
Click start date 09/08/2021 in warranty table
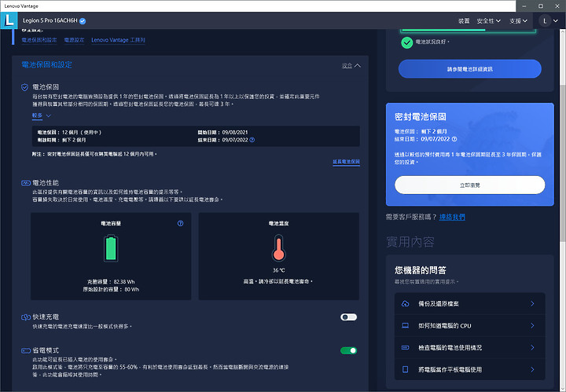pyautogui.click(x=235, y=132)
